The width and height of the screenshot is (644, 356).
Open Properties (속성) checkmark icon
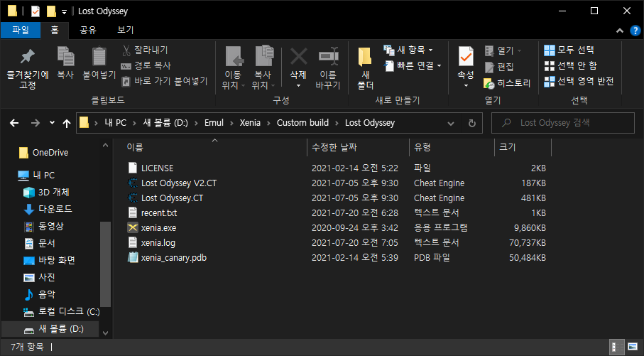click(466, 56)
